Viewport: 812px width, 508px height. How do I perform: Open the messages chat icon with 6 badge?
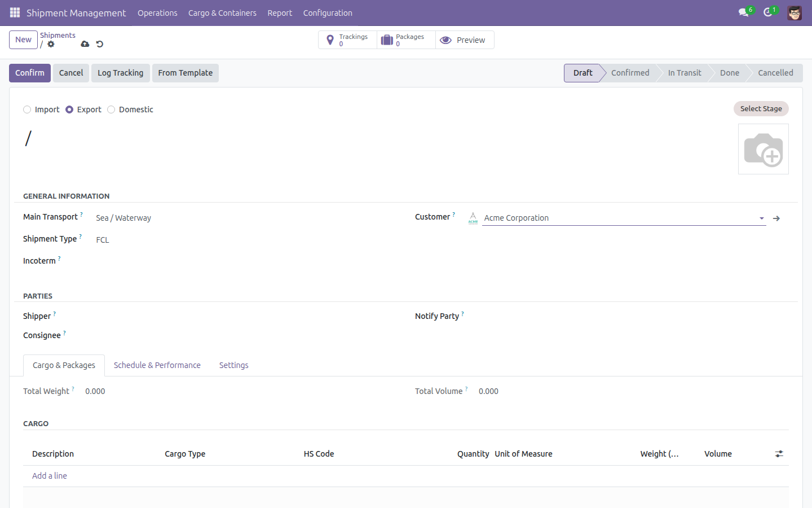point(744,12)
